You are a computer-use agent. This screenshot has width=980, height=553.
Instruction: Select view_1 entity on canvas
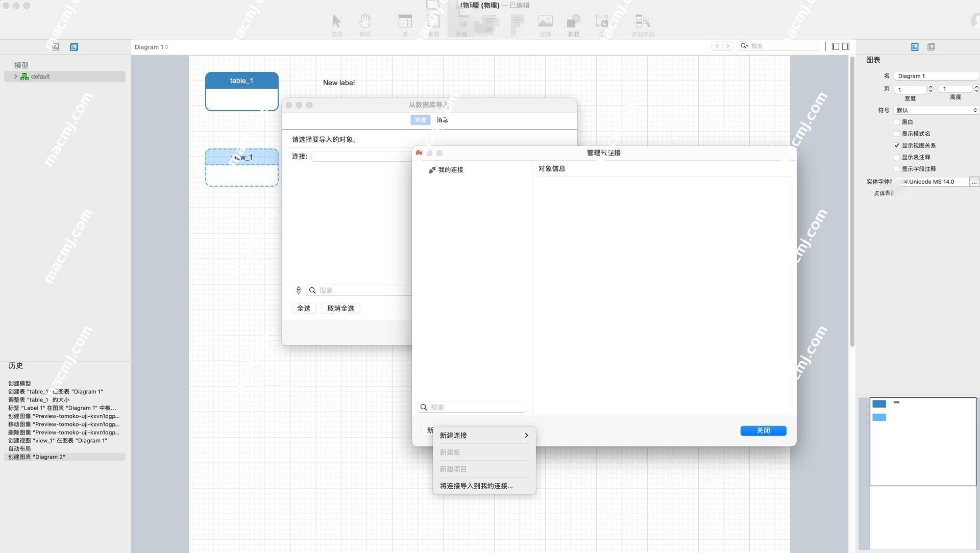tap(241, 167)
